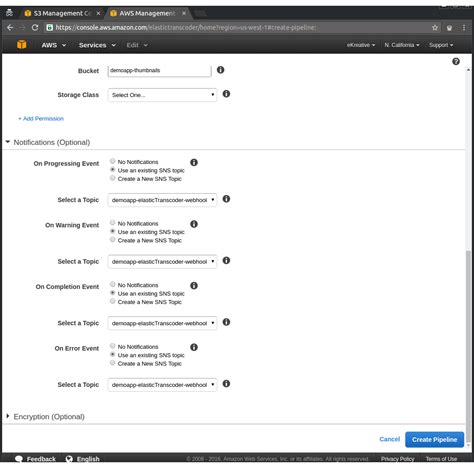Open the Services menu
The height and width of the screenshot is (468, 474).
tap(97, 45)
